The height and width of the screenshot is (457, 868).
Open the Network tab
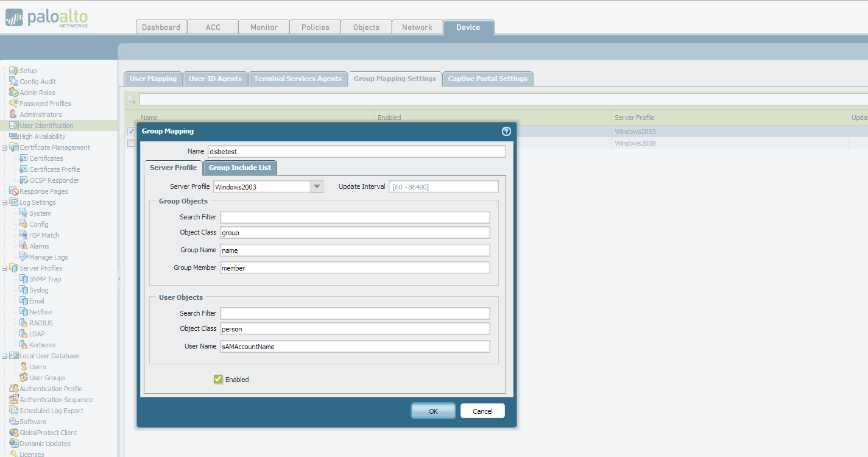click(x=417, y=27)
